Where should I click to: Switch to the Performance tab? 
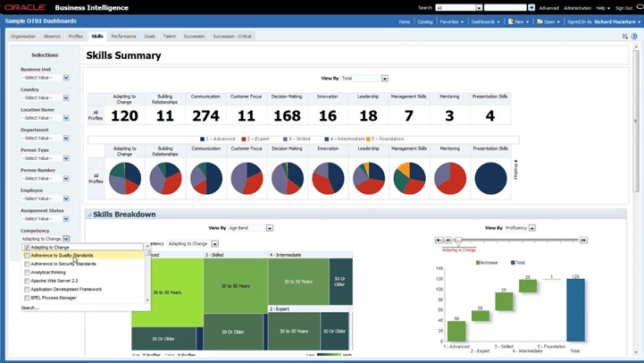coord(123,36)
